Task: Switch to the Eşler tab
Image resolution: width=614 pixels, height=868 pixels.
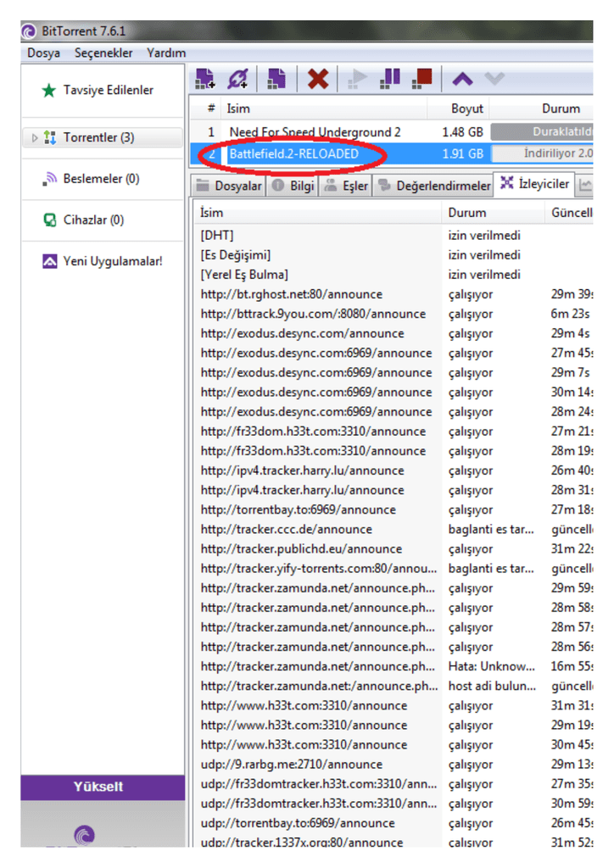Action: (x=346, y=186)
